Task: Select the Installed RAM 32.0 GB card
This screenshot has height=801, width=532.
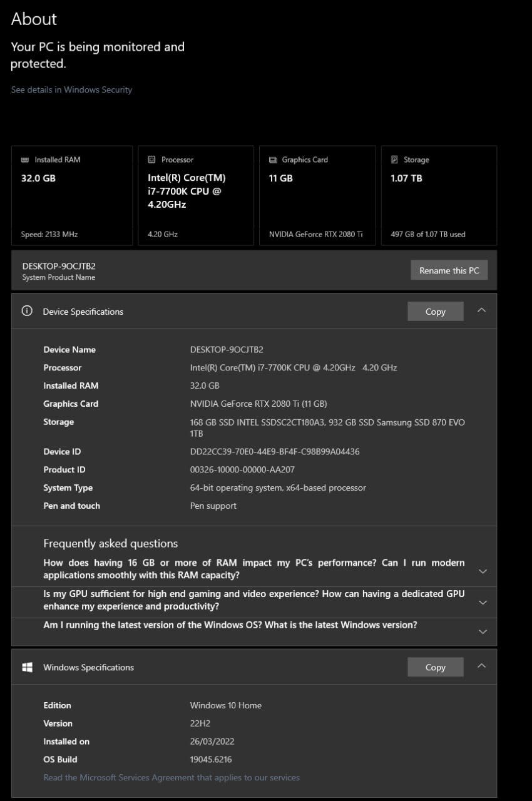Action: coord(72,196)
